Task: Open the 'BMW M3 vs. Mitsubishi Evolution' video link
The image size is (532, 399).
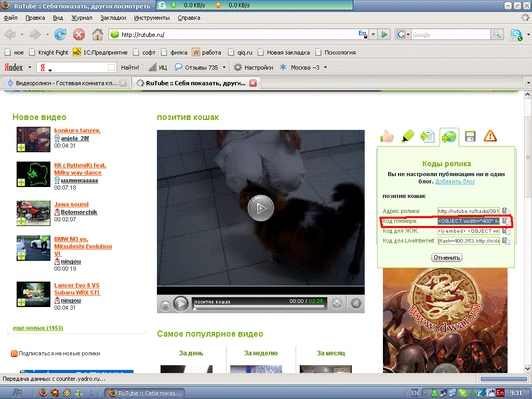Action: click(x=83, y=246)
